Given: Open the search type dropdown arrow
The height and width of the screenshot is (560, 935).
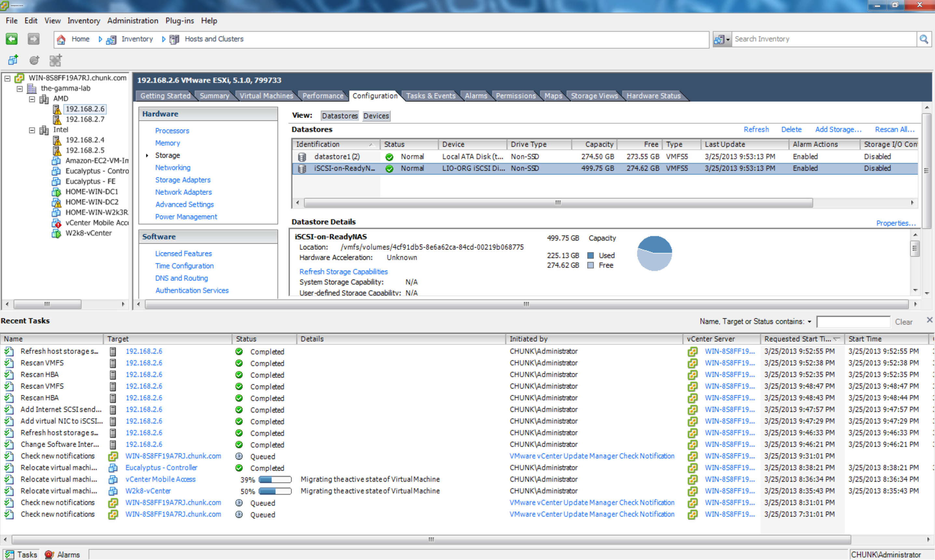Looking at the screenshot, I should pos(728,39).
